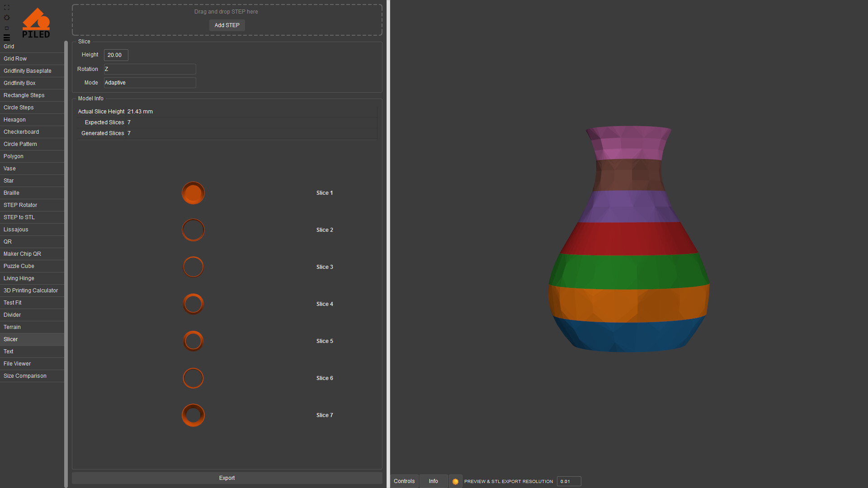The image size is (868, 488).
Task: Select the Slice 7 ring thumbnail
Action: pos(193,415)
